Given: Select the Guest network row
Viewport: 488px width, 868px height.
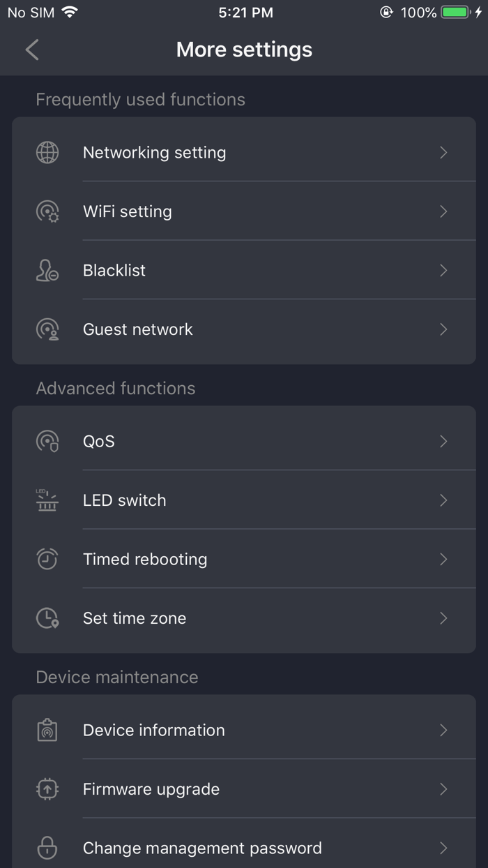Looking at the screenshot, I should [x=244, y=329].
